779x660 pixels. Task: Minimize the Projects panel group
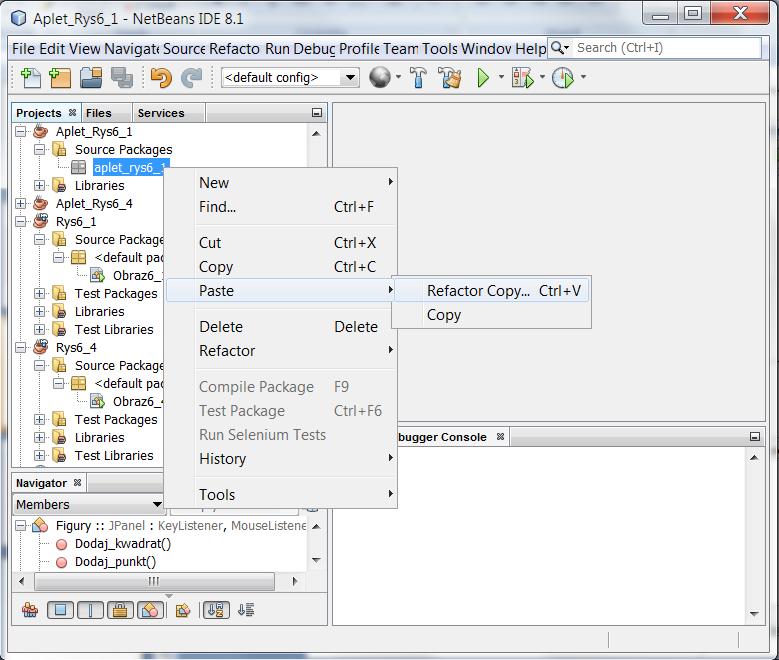pos(316,113)
